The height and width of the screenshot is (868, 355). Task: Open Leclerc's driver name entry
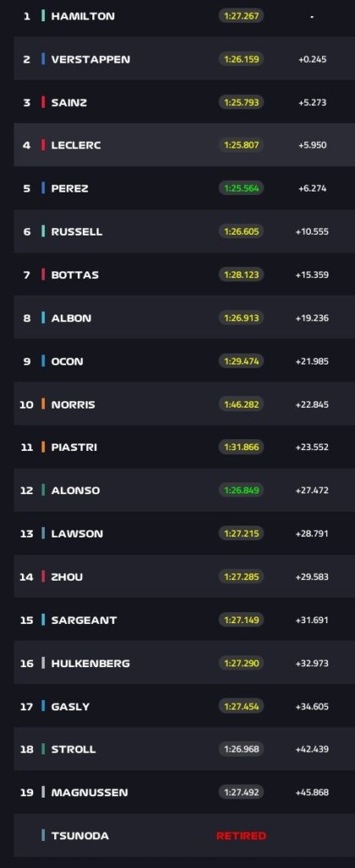[75, 145]
